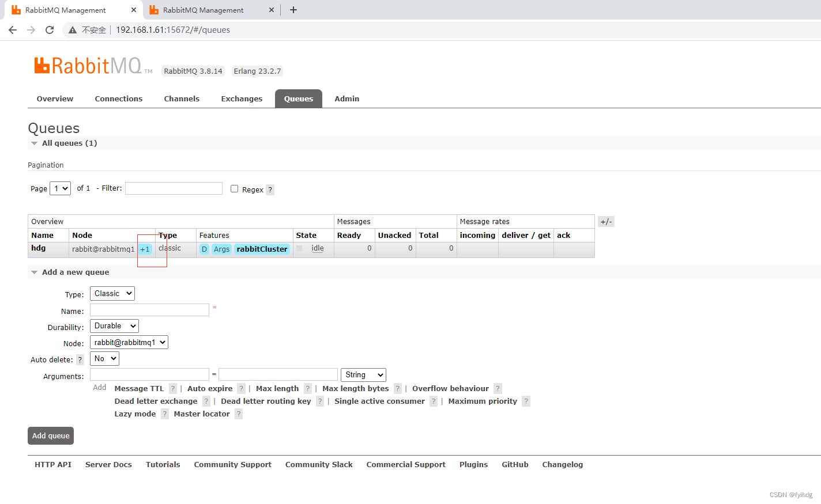Open the Durability dropdown
The image size is (821, 504).
coord(114,326)
